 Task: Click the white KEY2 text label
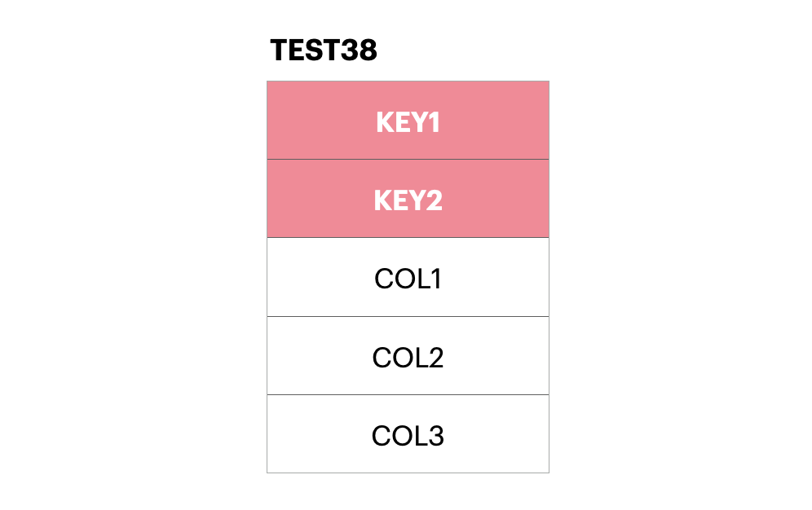[408, 200]
